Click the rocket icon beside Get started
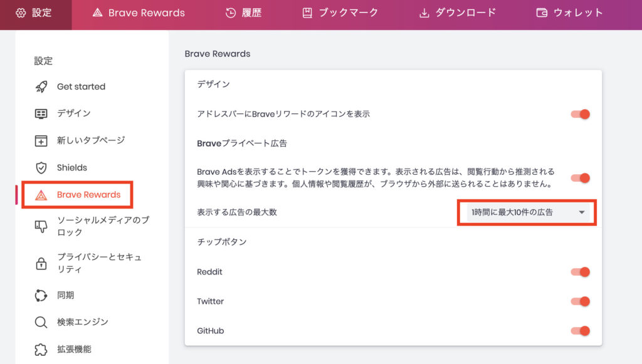Screen dimensions: 642x364 41,86
